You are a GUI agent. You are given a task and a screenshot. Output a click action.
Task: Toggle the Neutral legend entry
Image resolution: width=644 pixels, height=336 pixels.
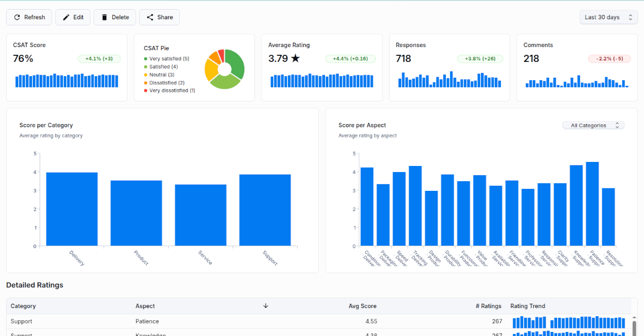[x=162, y=75]
